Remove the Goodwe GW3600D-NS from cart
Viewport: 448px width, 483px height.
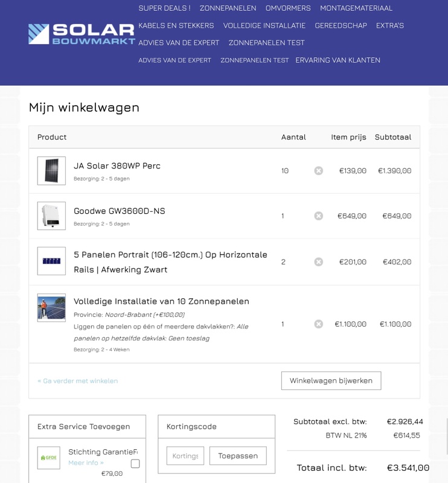319,216
